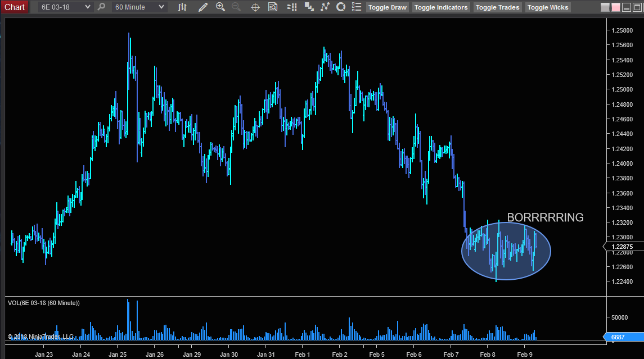This screenshot has height=359, width=644.
Task: Click the volume value marker 6687
Action: (622, 337)
